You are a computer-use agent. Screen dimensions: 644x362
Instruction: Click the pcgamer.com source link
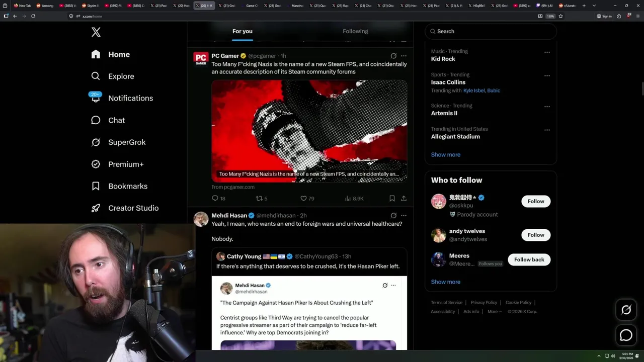pos(233,187)
